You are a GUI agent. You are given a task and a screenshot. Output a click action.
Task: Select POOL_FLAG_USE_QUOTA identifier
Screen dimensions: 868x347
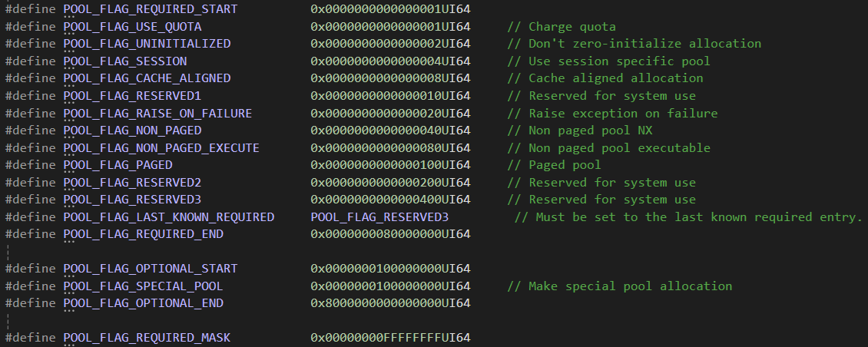pos(132,27)
